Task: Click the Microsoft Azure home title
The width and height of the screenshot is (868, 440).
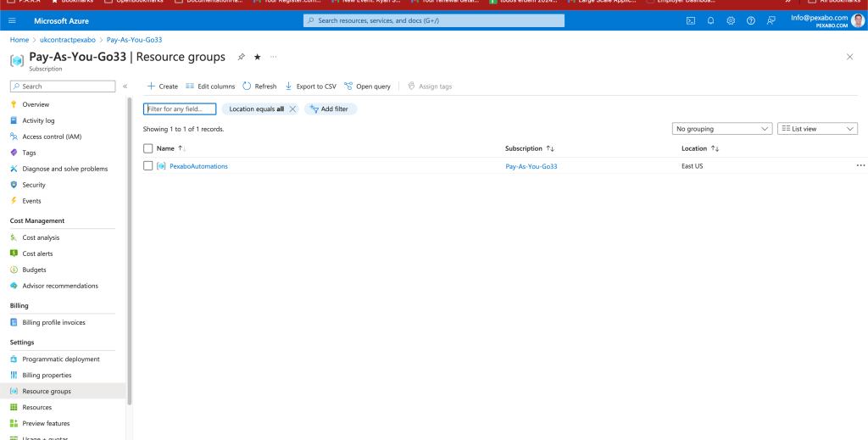Action: (61, 21)
